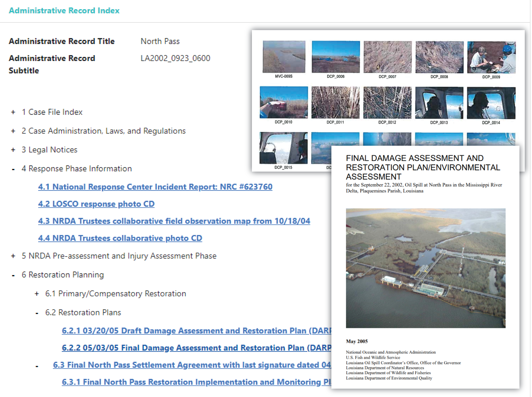532x397 pixels.
Task: Open 4.4 NRDA Trustees collaborative photo CD
Action: coord(120,238)
